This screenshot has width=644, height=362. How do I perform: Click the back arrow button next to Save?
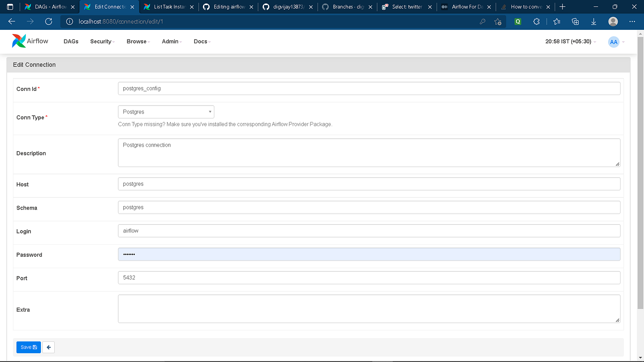click(48, 347)
